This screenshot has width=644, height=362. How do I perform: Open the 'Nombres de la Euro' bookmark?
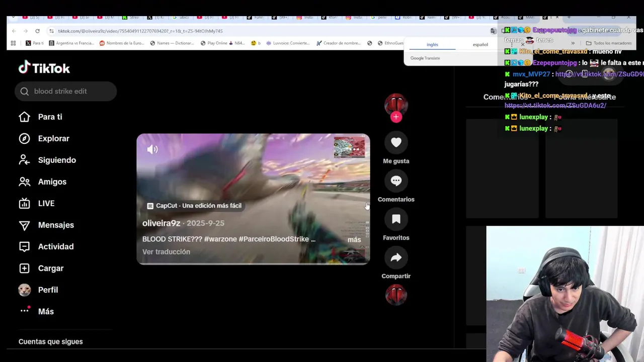[121, 43]
